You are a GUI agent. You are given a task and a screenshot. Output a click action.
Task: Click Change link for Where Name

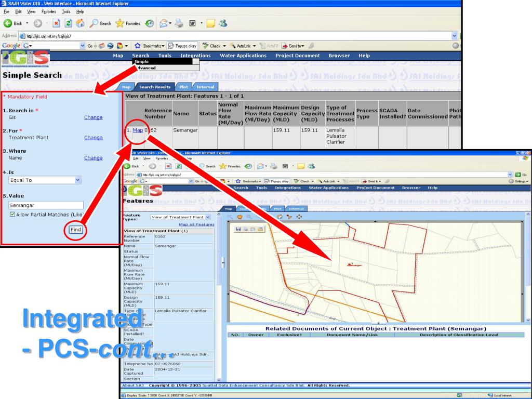pyautogui.click(x=94, y=158)
